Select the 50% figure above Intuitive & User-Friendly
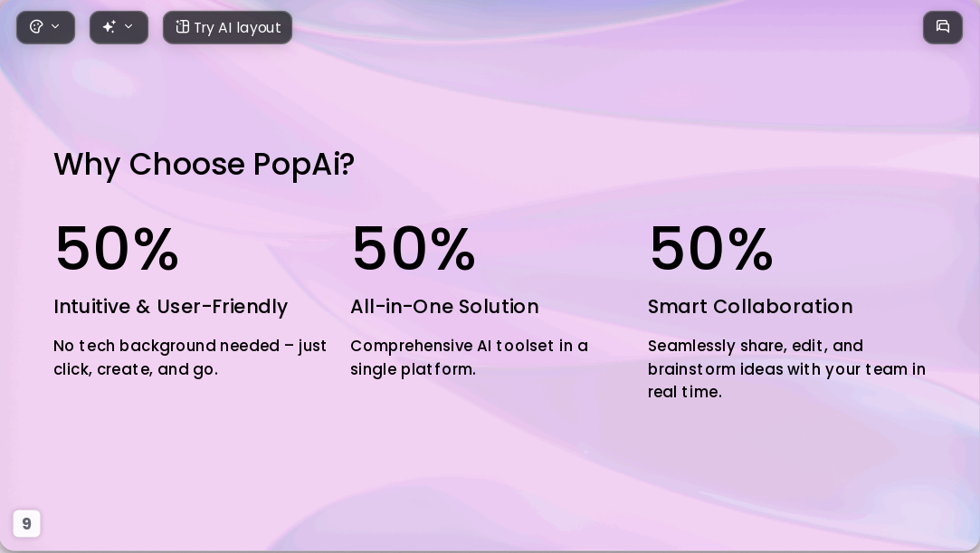This screenshot has width=980, height=553. [x=117, y=249]
